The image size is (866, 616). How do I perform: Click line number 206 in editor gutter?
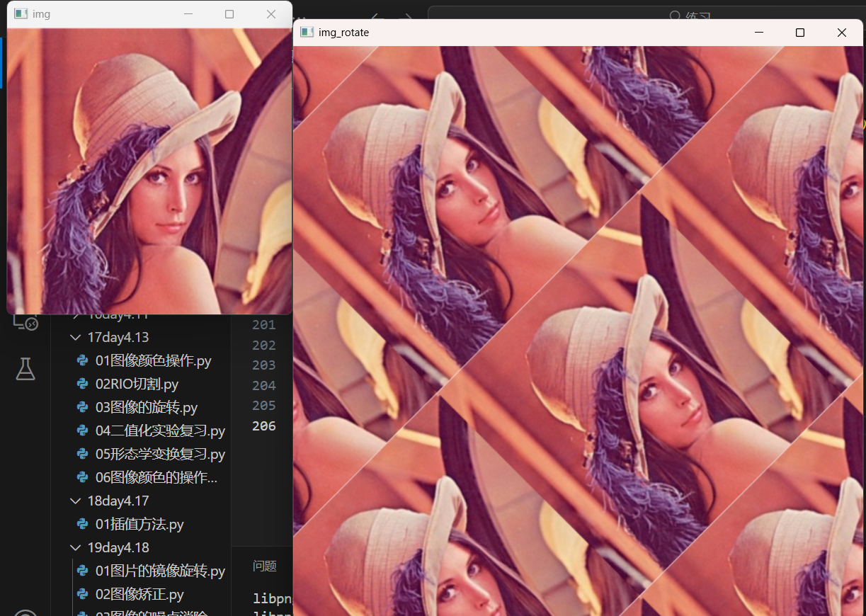pyautogui.click(x=264, y=426)
